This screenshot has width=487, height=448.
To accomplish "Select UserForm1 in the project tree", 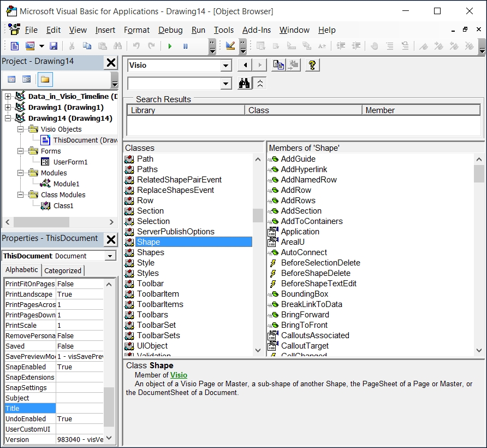I will pos(70,162).
